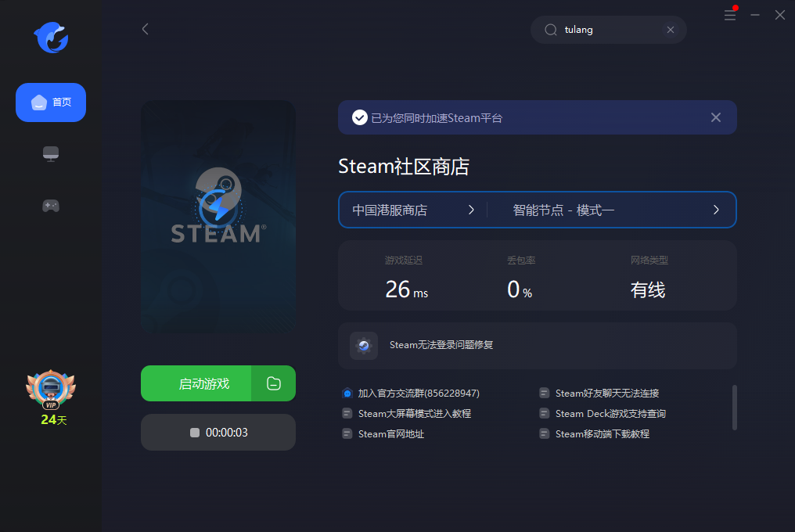The image size is (795, 532).
Task: Click the 加入官方交流群 chat icon
Action: point(347,393)
